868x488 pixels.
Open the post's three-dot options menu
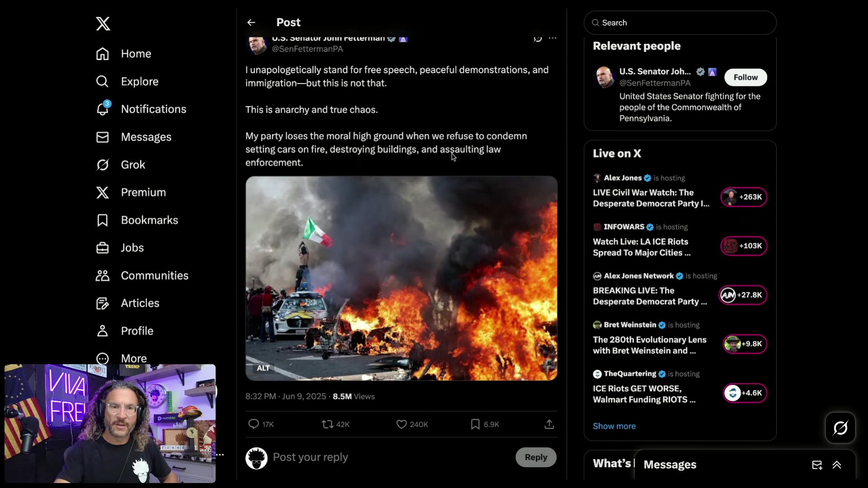click(553, 38)
